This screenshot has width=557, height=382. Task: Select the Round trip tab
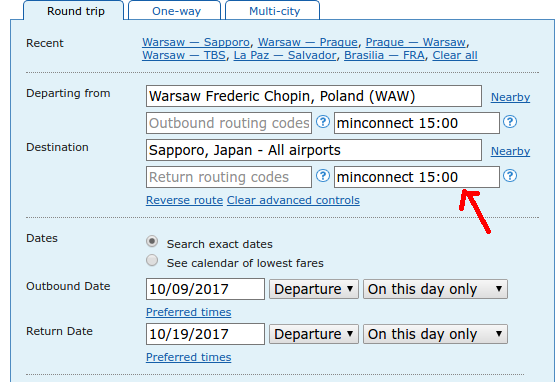click(x=76, y=11)
